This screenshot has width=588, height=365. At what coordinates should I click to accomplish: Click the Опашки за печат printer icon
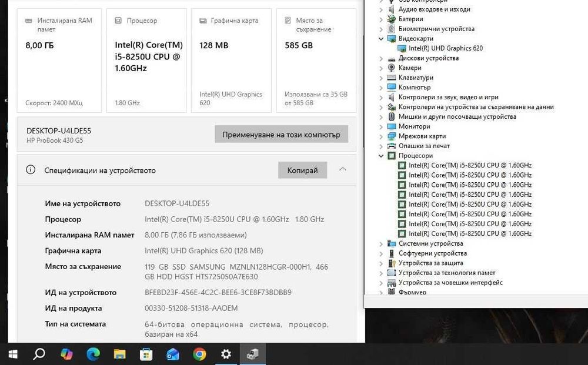[392, 146]
